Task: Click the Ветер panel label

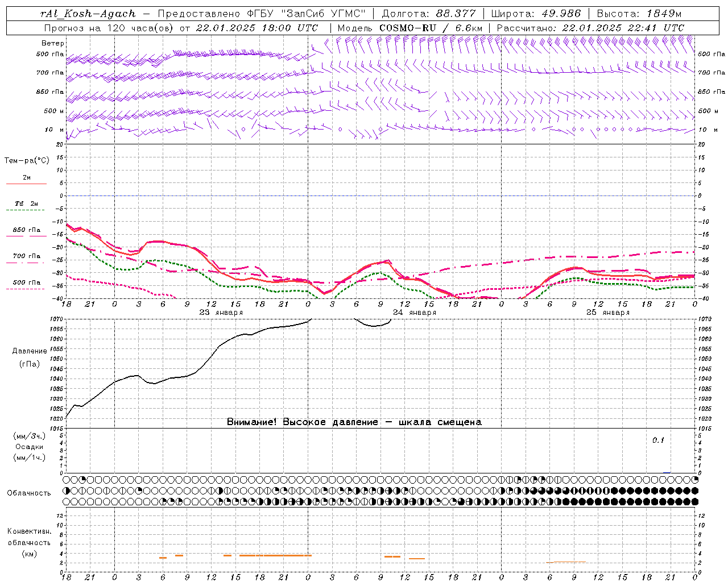Action: [53, 43]
